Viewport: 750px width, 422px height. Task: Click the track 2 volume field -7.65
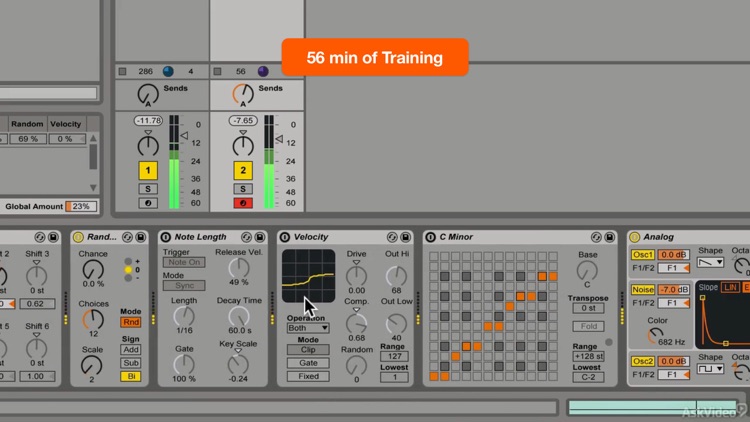pyautogui.click(x=243, y=121)
